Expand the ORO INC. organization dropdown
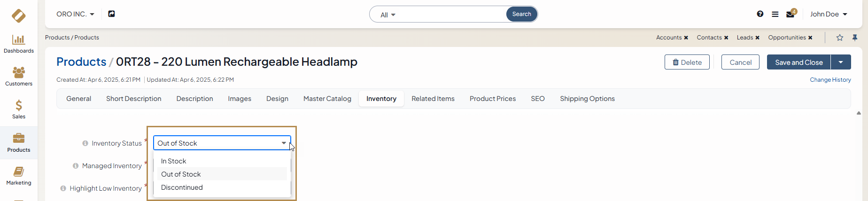This screenshot has width=868, height=201. coord(75,14)
